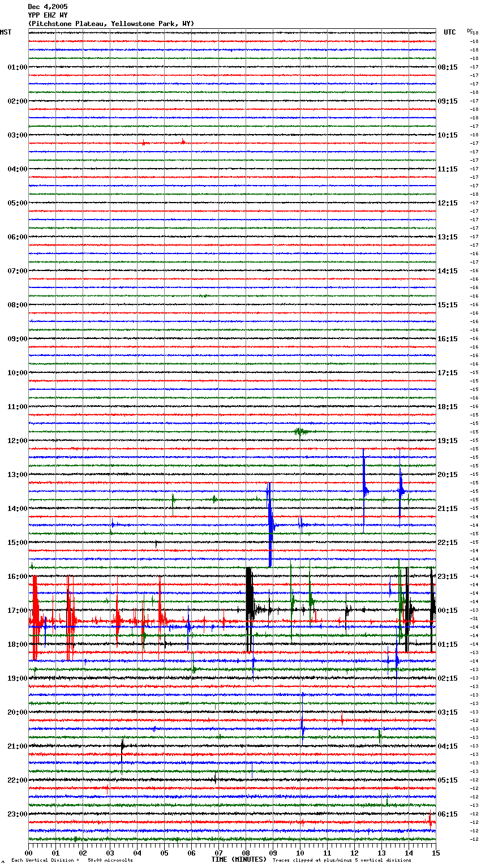This screenshot has height=868, width=481.
Task: Click the 14:00 MST row label
Action: [18, 509]
